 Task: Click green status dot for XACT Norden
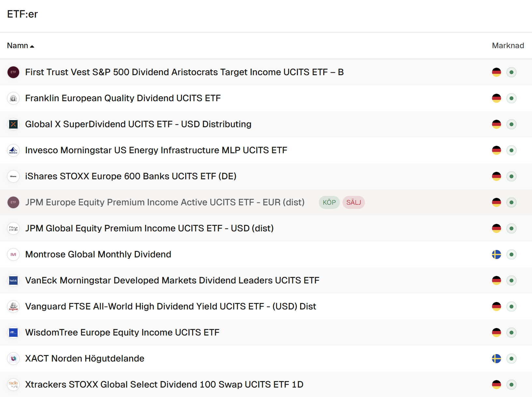tap(511, 359)
